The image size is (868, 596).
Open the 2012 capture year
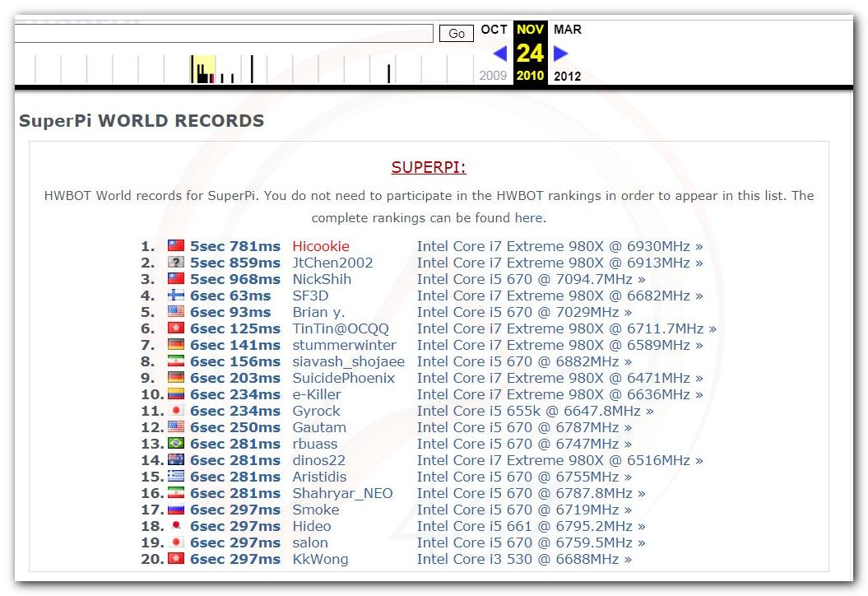[x=568, y=76]
